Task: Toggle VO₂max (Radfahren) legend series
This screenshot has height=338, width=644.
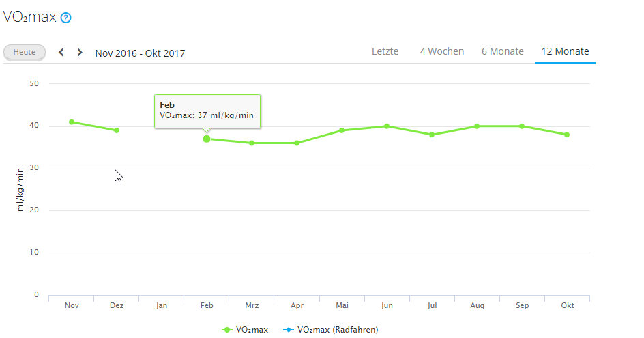Action: coord(332,330)
